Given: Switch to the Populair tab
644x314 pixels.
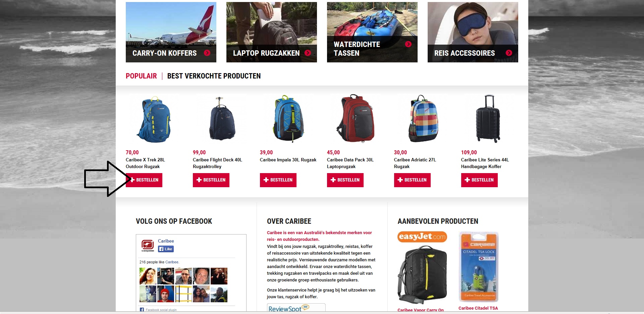Looking at the screenshot, I should (x=141, y=76).
